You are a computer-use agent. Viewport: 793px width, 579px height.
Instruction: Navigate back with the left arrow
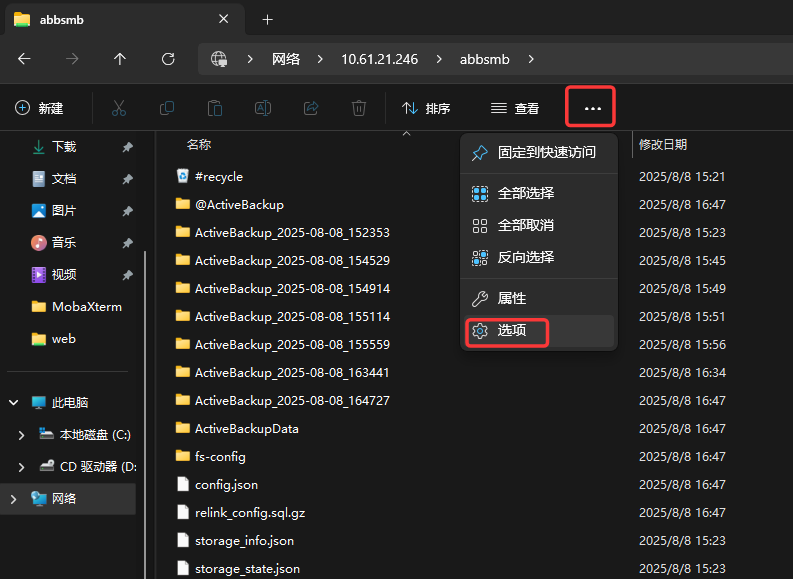(25, 59)
